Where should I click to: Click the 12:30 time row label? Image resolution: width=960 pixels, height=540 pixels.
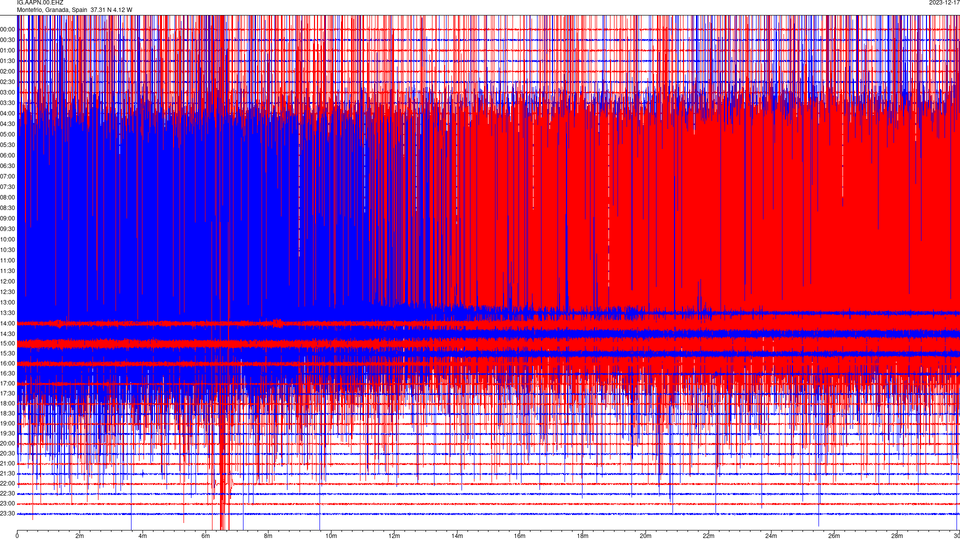(7, 291)
